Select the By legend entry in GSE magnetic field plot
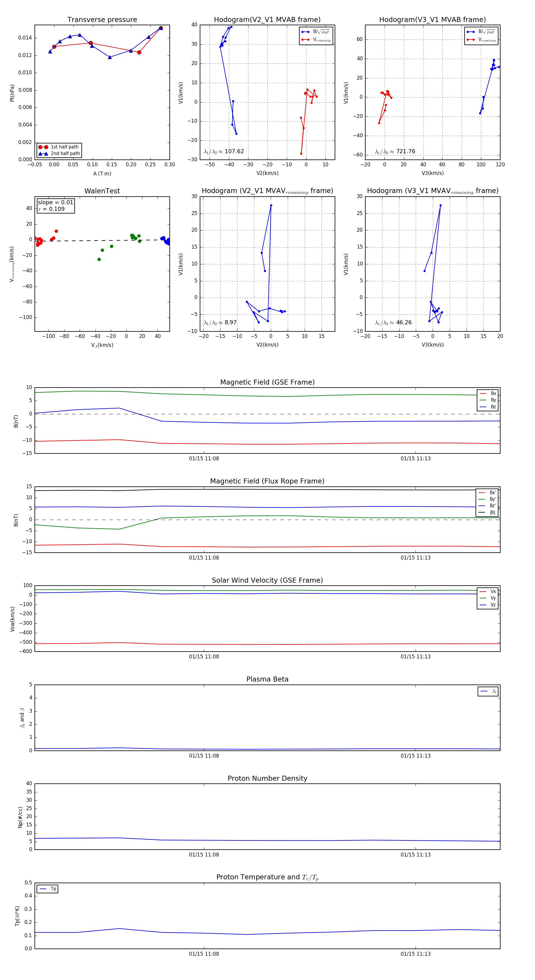The height and width of the screenshot is (980, 535). point(488,400)
